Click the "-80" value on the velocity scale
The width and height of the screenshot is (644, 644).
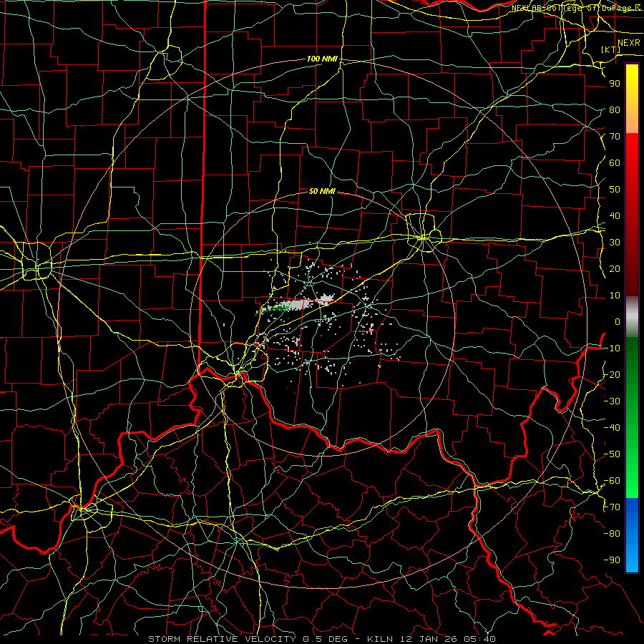pyautogui.click(x=612, y=534)
